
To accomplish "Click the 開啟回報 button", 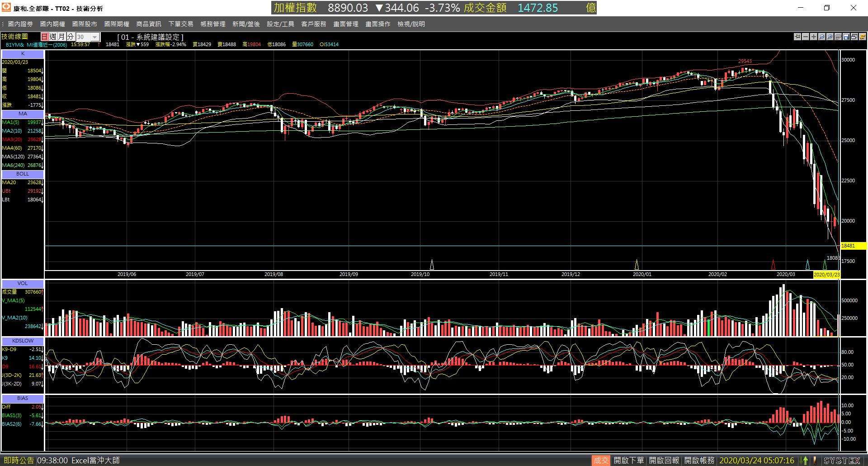I will click(664, 461).
